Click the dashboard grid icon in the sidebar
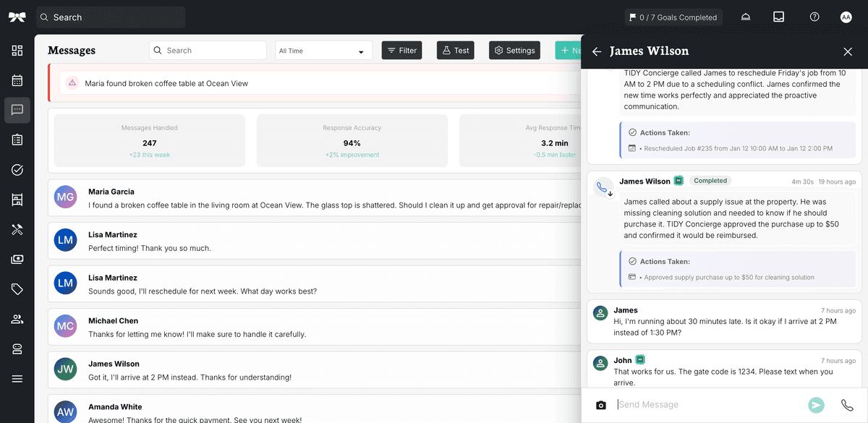 pyautogui.click(x=17, y=51)
